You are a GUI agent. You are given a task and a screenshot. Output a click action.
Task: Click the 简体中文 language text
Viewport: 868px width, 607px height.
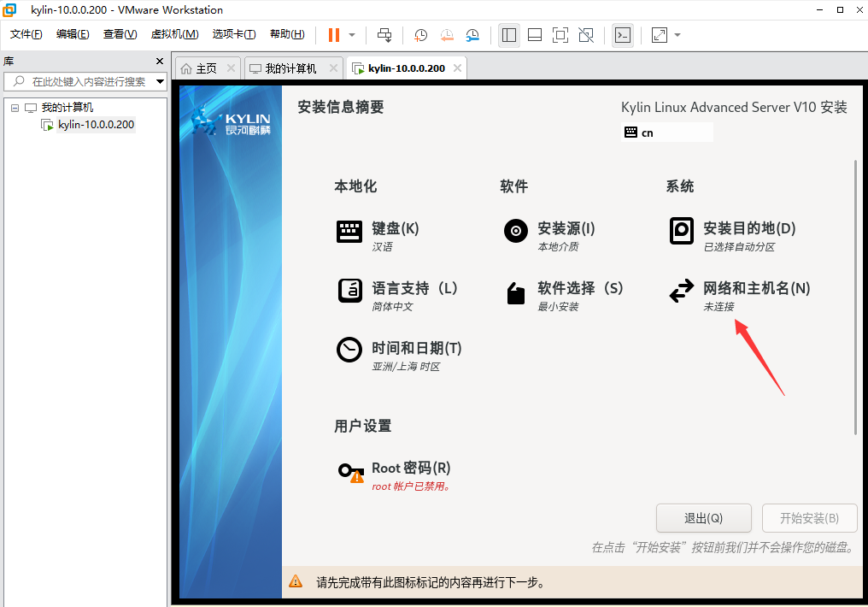(392, 306)
